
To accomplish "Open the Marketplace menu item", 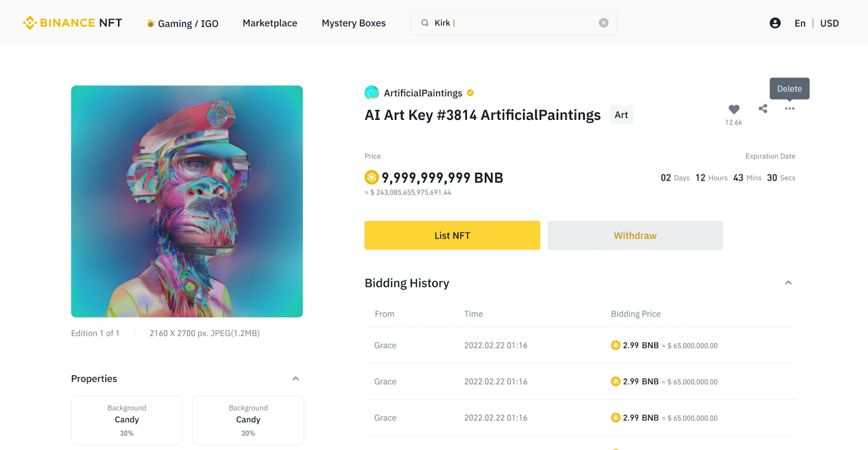I will 270,23.
